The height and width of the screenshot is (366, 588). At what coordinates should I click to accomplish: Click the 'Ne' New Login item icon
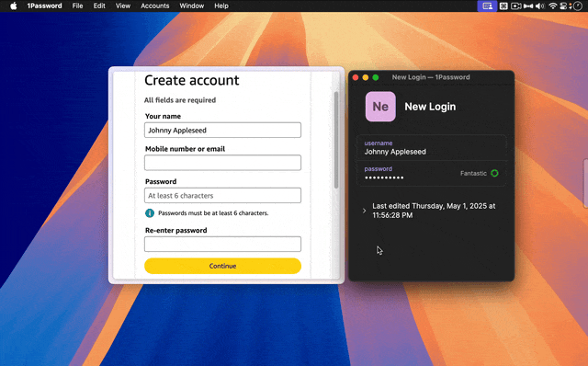tap(380, 107)
